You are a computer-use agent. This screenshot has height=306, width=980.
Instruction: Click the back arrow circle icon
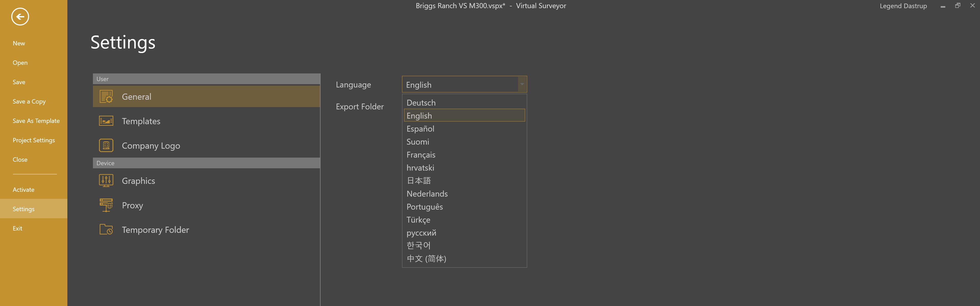pyautogui.click(x=20, y=17)
